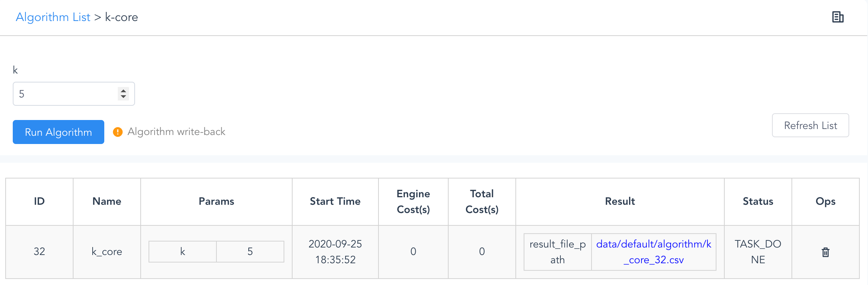Click the Algorithm write-back label

point(176,132)
